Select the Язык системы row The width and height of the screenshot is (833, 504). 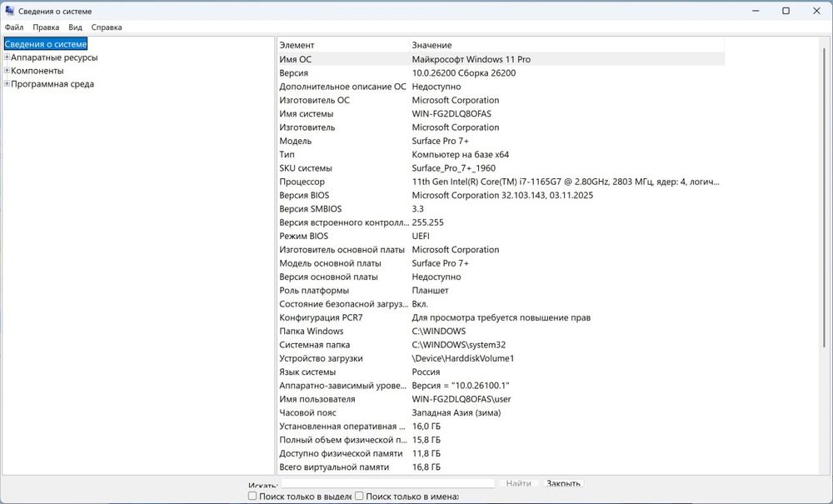(x=501, y=372)
